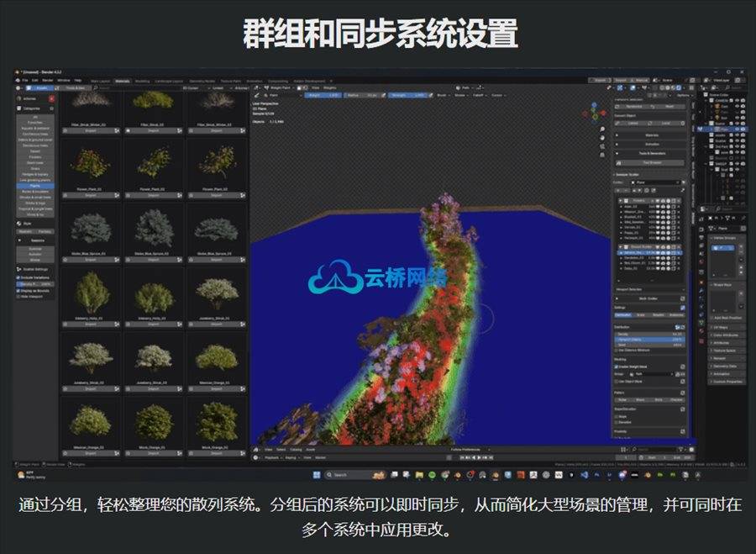The height and width of the screenshot is (554, 756).
Task: Open Windows Start from the taskbar
Action: [317, 475]
